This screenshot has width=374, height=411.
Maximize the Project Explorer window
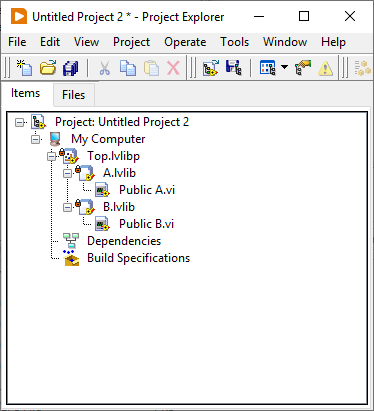pyautogui.click(x=304, y=16)
